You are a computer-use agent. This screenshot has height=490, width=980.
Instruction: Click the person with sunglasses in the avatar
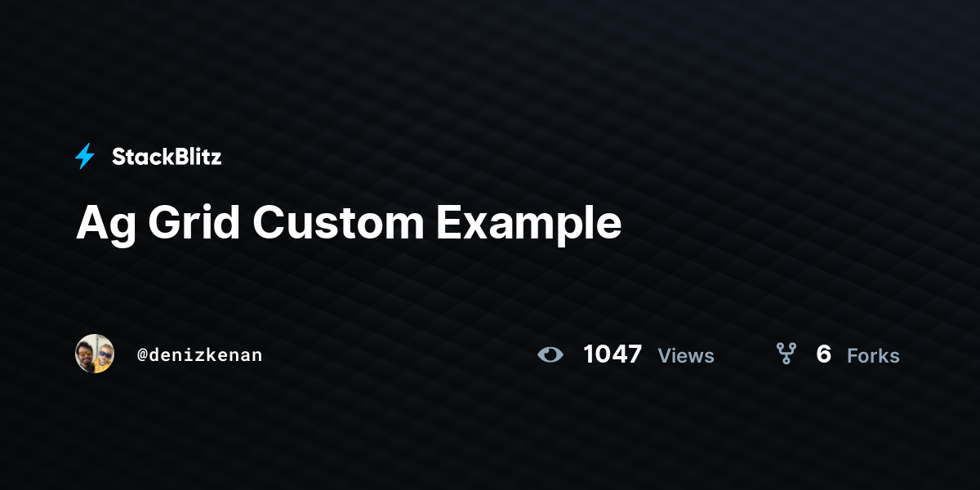104,356
